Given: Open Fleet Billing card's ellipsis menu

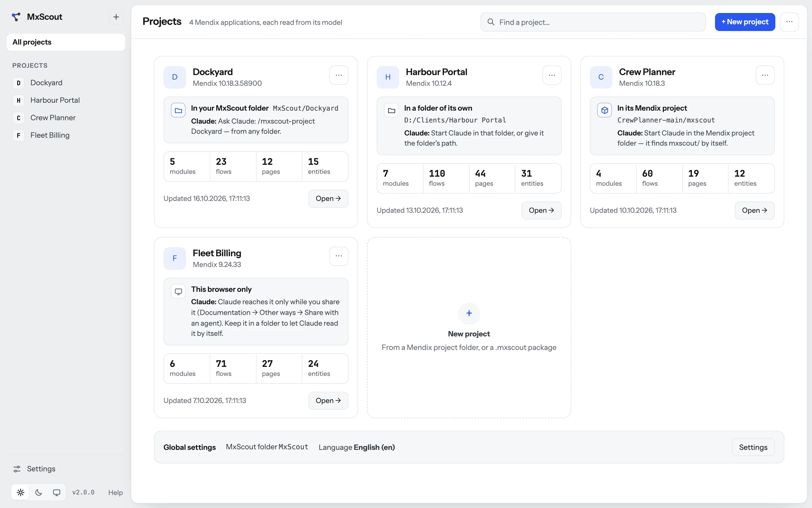Looking at the screenshot, I should tap(339, 256).
